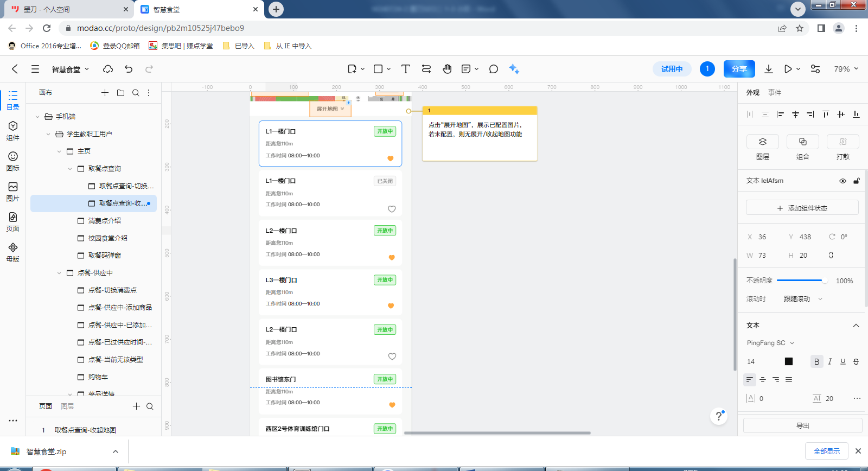Open the 图片 images sidebar panel
The height and width of the screenshot is (471, 868).
(x=13, y=192)
